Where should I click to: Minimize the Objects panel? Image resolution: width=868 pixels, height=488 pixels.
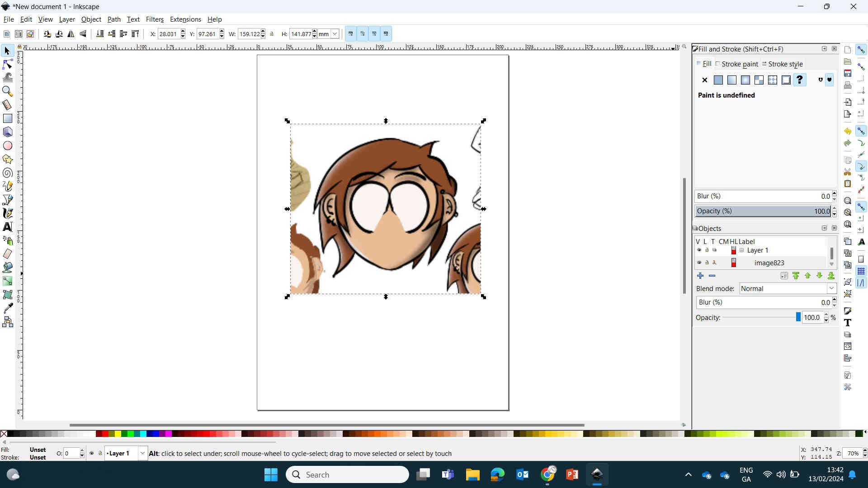824,228
